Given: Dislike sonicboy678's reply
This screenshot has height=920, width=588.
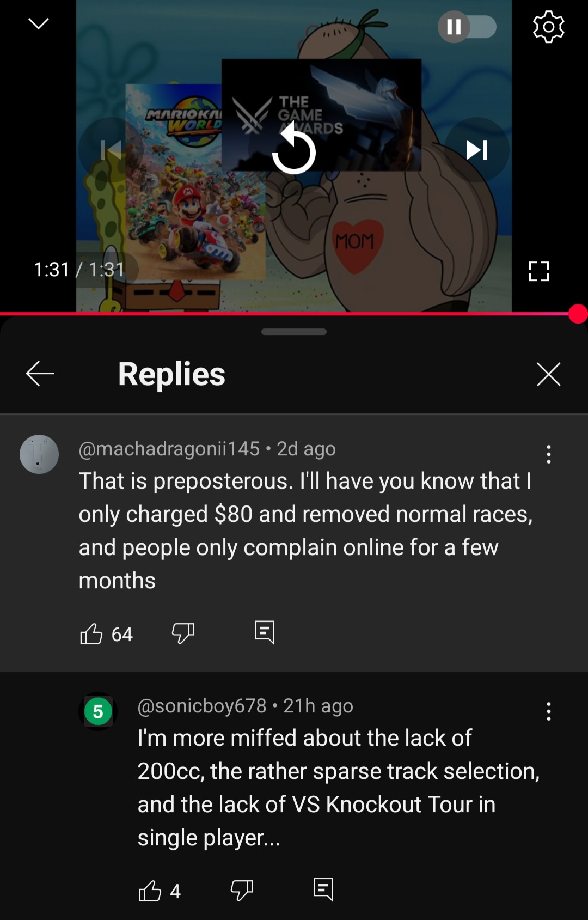Looking at the screenshot, I should tap(242, 891).
